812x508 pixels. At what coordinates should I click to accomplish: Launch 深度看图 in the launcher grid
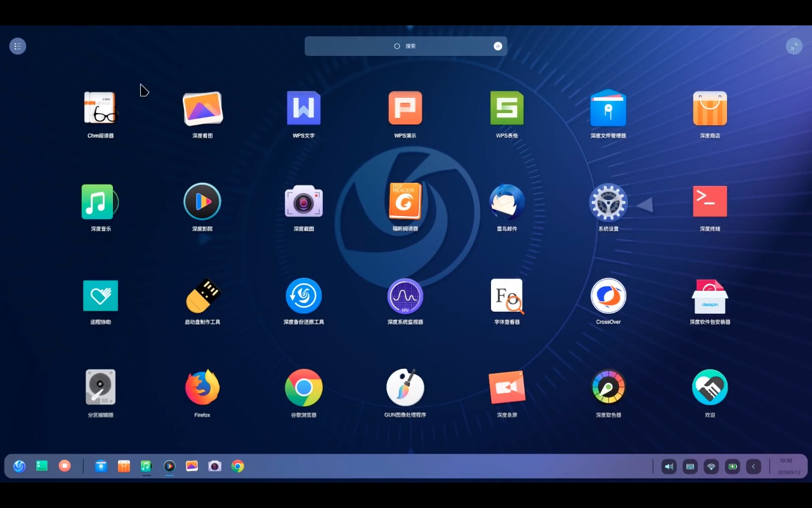click(x=202, y=108)
